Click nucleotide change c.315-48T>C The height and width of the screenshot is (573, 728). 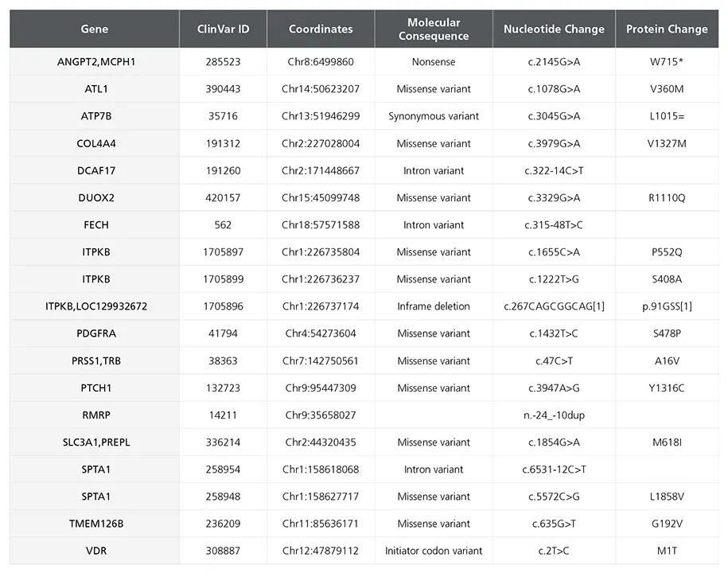click(x=554, y=224)
